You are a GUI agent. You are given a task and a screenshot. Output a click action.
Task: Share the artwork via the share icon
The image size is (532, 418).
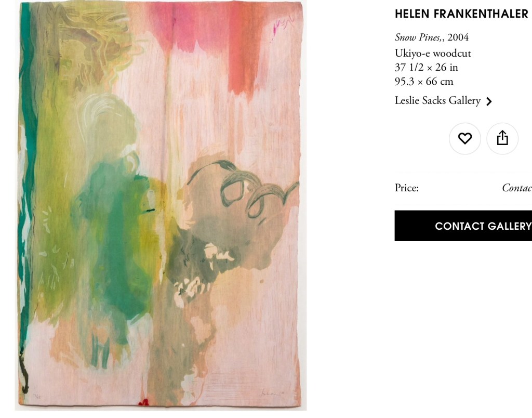click(x=502, y=138)
